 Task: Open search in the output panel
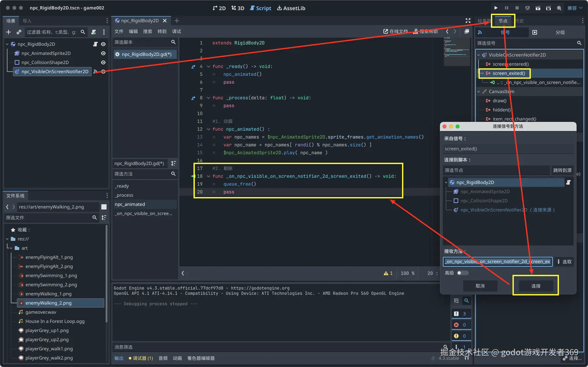tap(466, 301)
